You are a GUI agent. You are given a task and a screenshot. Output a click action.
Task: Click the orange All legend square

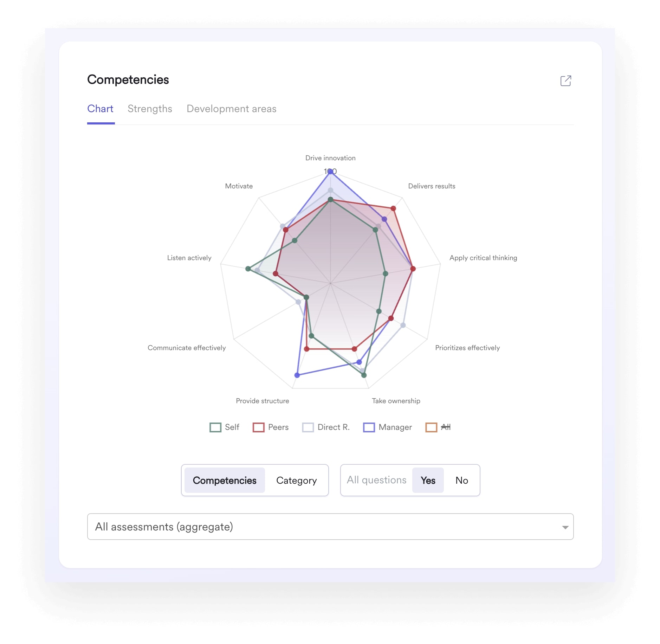coord(431,427)
